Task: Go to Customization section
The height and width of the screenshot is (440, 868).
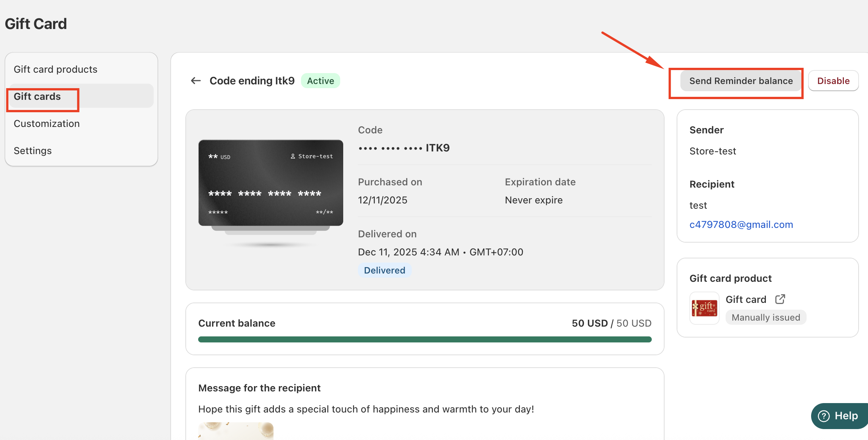Action: point(47,124)
